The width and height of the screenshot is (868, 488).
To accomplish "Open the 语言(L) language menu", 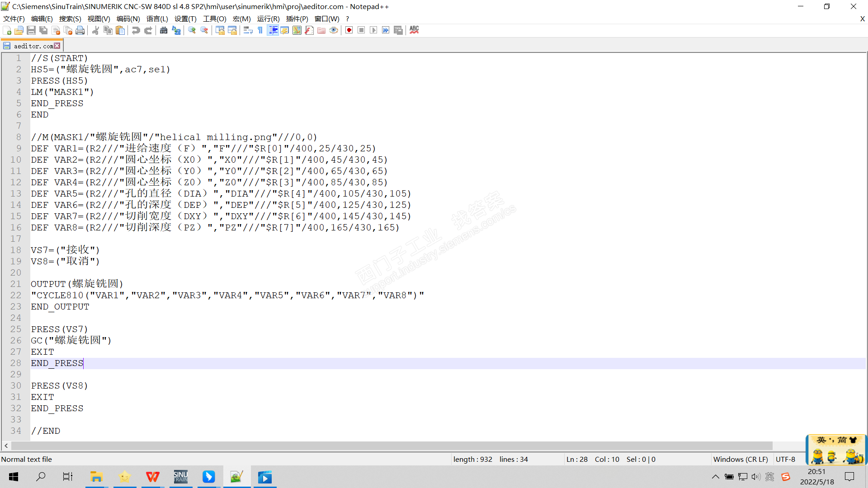I will click(157, 19).
